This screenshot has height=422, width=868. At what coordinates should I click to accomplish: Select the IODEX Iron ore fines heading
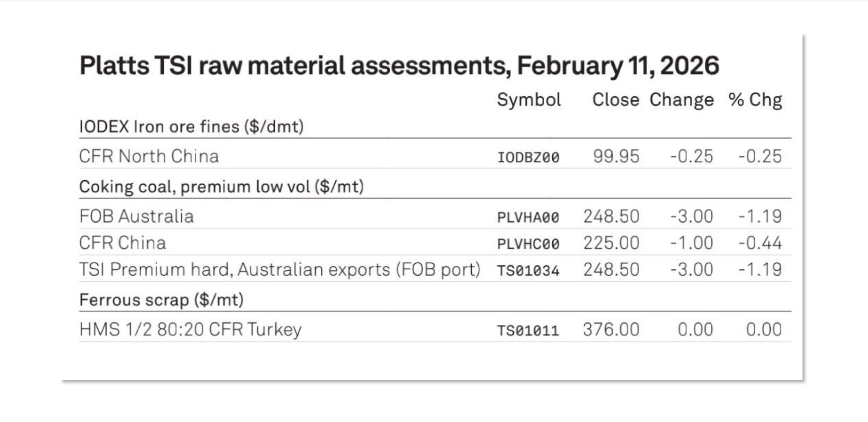click(191, 127)
